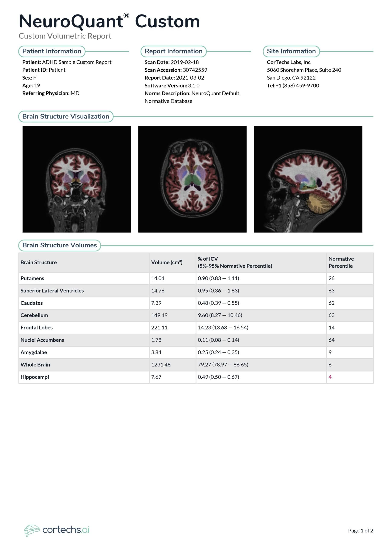Click CorTechs Labs, Inc site name
Screen dimensions: 392x546
tap(289, 62)
